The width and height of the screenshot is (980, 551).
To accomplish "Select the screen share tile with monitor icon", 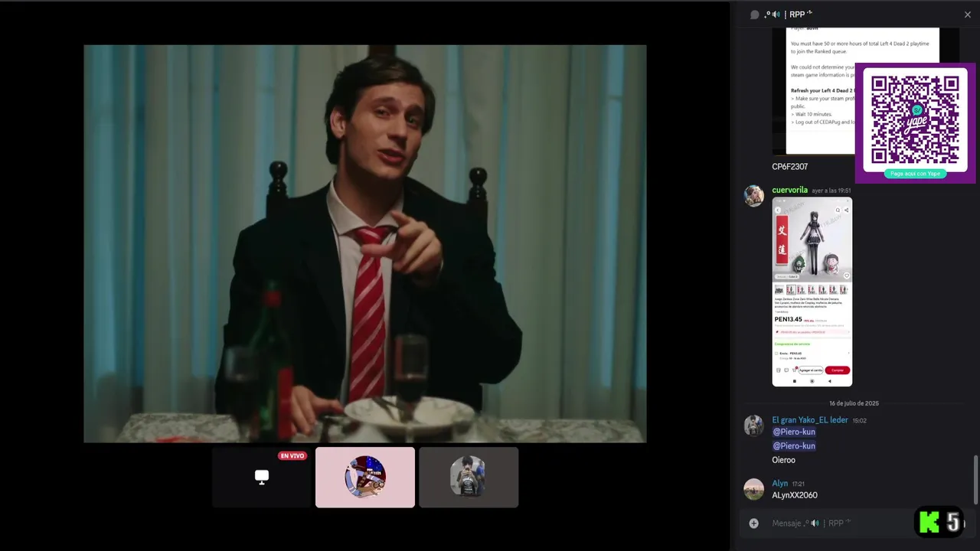I will click(262, 478).
